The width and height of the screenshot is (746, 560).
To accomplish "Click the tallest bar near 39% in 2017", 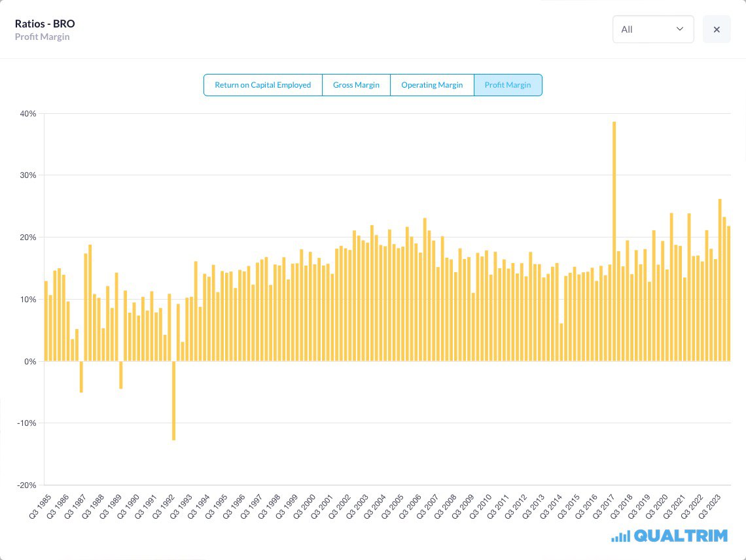I will click(x=614, y=241).
